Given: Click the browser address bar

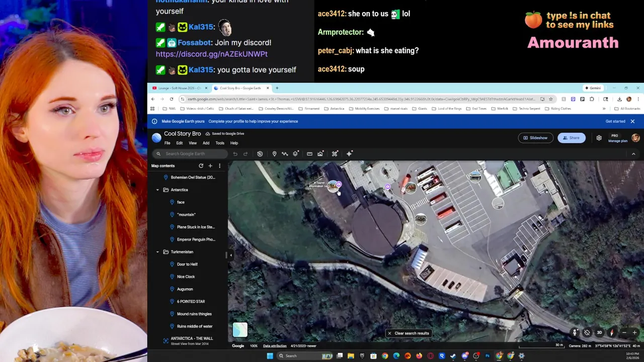Looking at the screenshot, I should [x=359, y=99].
